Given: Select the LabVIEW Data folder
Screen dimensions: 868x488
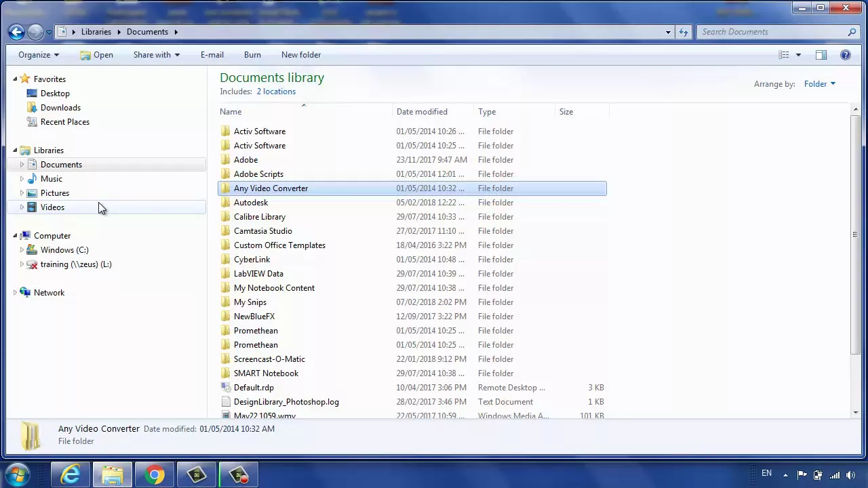Looking at the screenshot, I should coord(258,274).
